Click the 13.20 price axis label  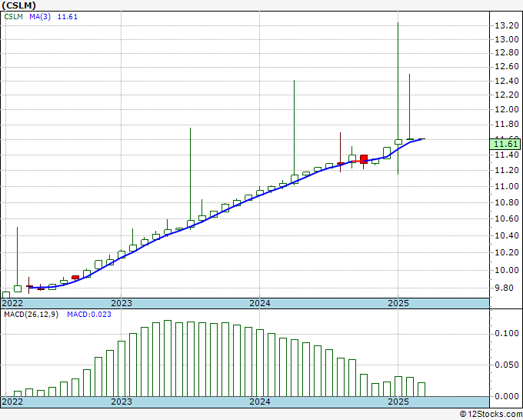click(x=506, y=25)
